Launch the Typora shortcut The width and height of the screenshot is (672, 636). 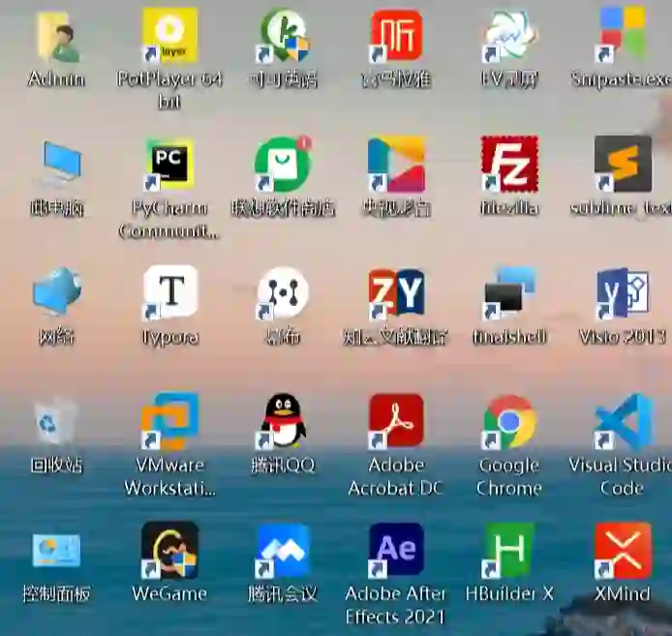[170, 292]
